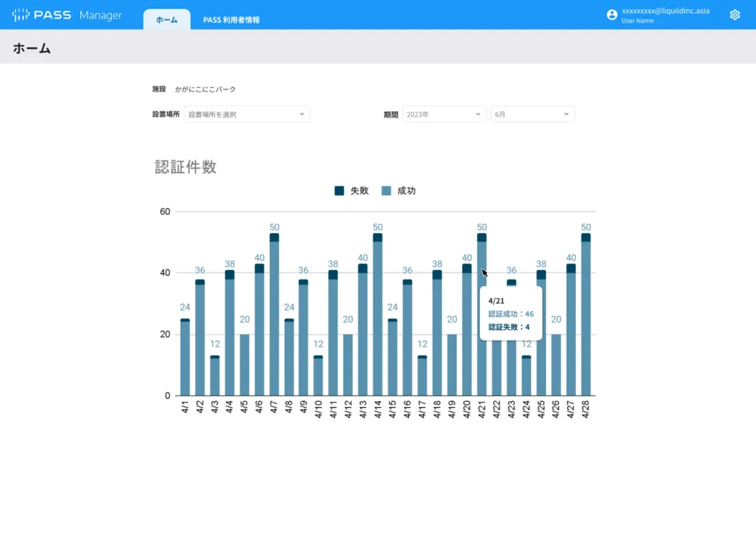The width and height of the screenshot is (756, 538).
Task: Click the PASS Manager logo
Action: pyautogui.click(x=67, y=15)
